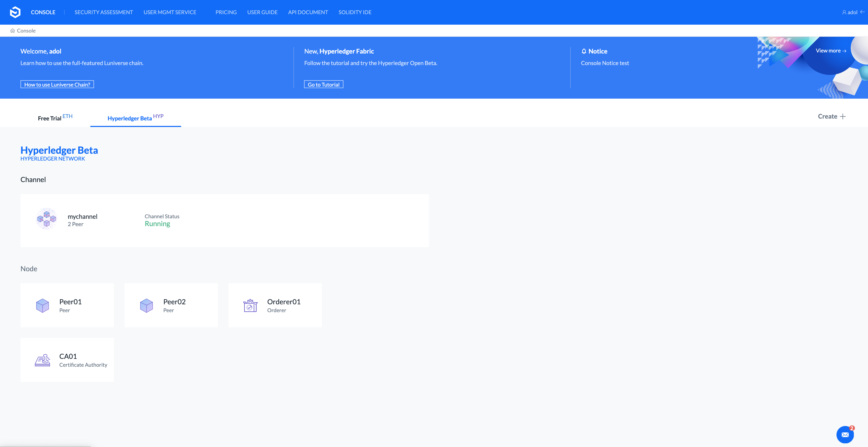
Task: Select the Hyperledger Beta HYP tab
Action: pyautogui.click(x=135, y=118)
